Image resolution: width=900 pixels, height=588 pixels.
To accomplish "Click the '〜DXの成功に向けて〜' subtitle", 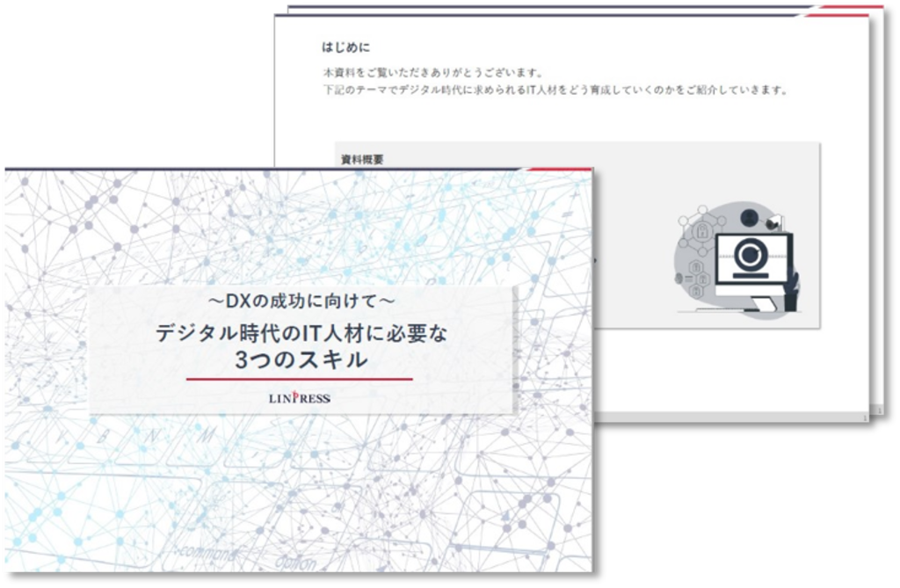I will coord(301,301).
